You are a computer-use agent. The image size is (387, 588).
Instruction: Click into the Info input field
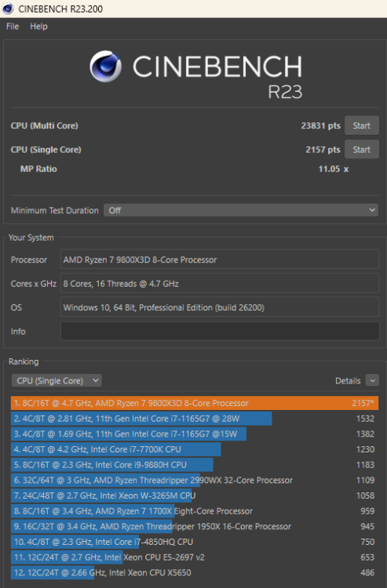tap(220, 332)
